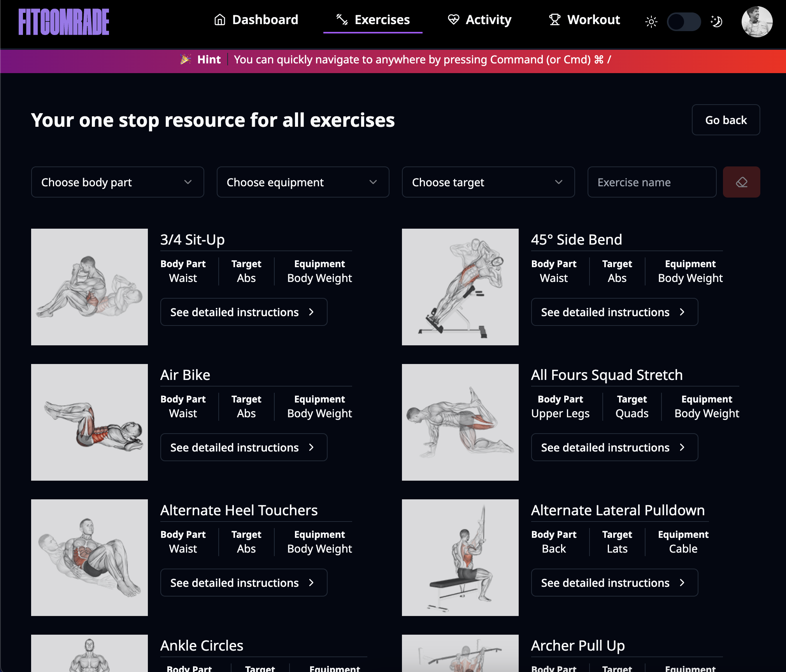Viewport: 786px width, 672px height.
Task: Click the Workout trophy icon
Action: [555, 19]
